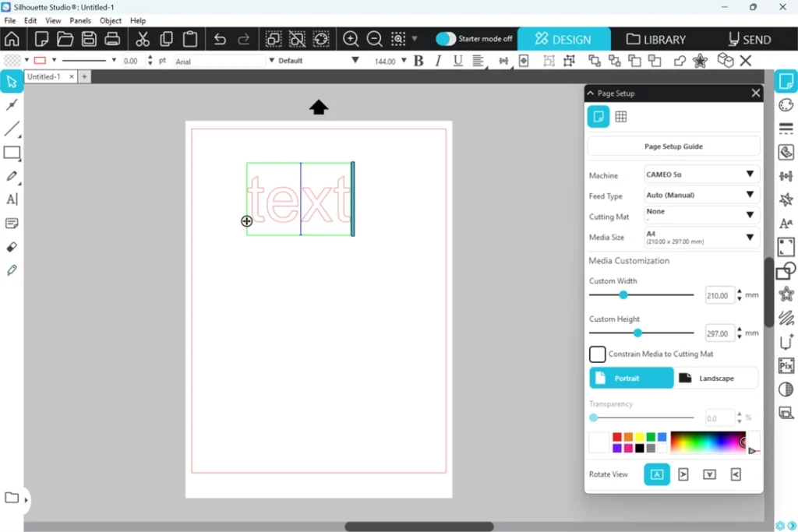This screenshot has height=532, width=798.
Task: Open the Panels menu
Action: click(x=79, y=21)
